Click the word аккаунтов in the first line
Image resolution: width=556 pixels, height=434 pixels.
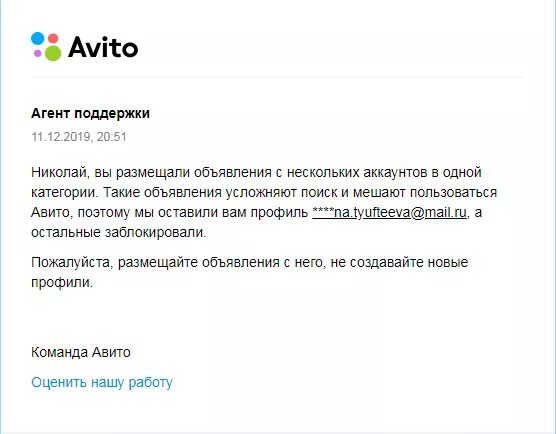[x=395, y=172]
